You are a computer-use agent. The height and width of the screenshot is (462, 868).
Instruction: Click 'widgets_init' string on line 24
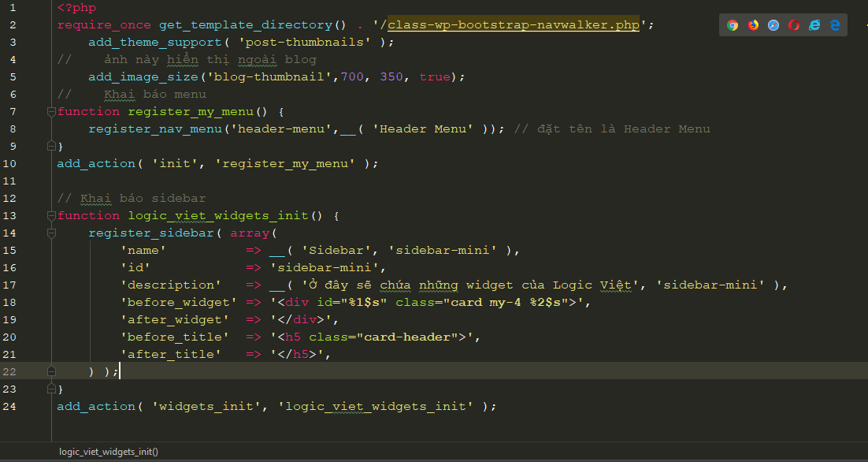click(206, 406)
